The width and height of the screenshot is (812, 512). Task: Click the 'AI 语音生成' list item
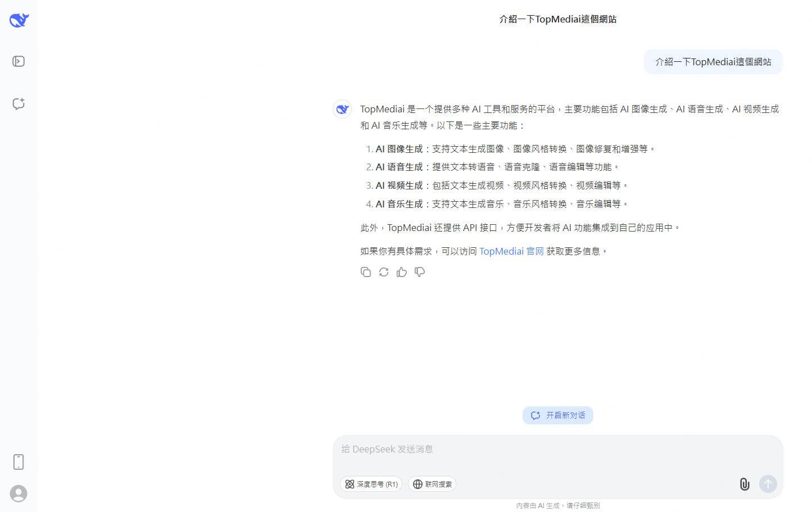492,167
